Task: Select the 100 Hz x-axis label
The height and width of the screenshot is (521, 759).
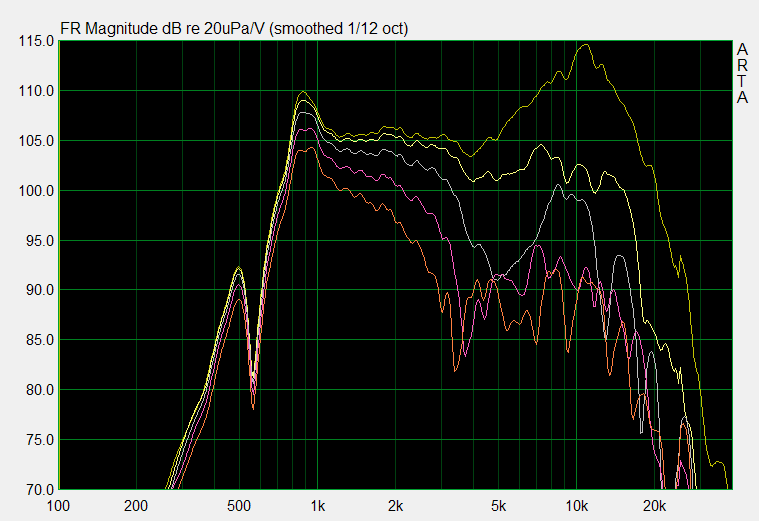Action: (x=58, y=506)
